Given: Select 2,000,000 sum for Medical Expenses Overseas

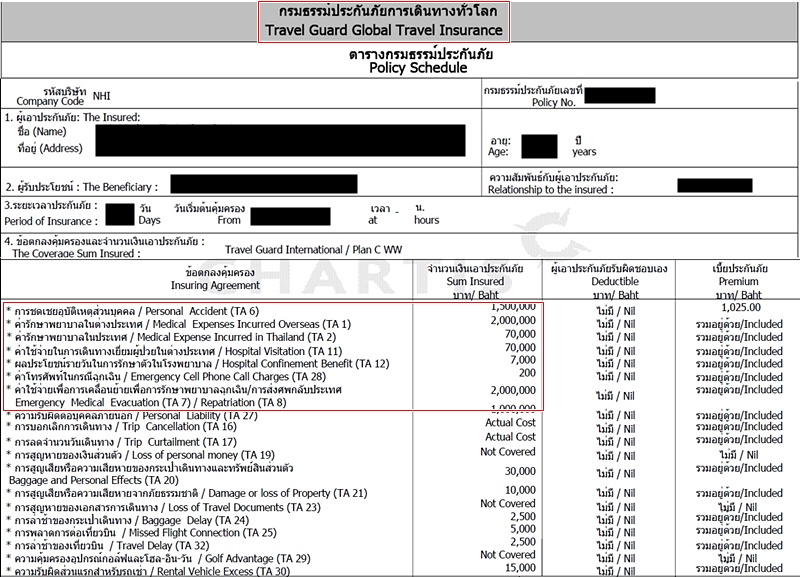Looking at the screenshot, I should click(x=513, y=320).
